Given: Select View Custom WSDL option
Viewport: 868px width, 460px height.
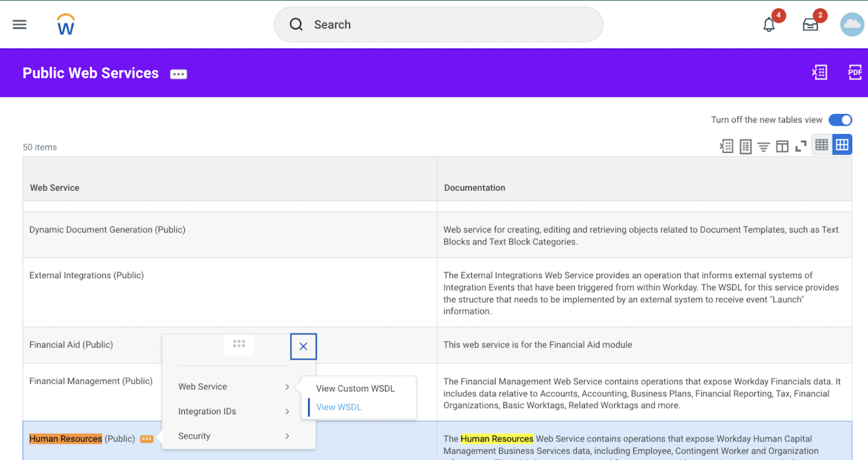Looking at the screenshot, I should tap(355, 389).
